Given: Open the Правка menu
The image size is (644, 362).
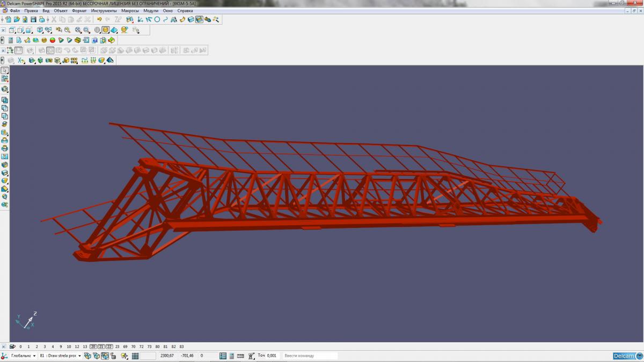Looking at the screenshot, I should point(31,11).
